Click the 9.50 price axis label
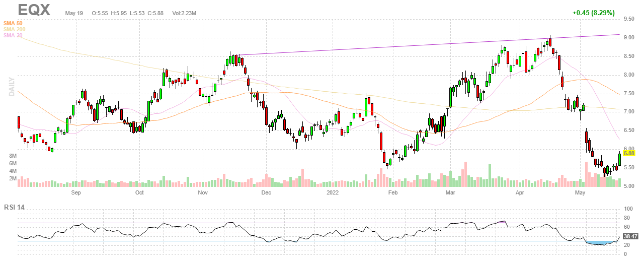Viewport: 644px width, 262px height. (x=628, y=19)
